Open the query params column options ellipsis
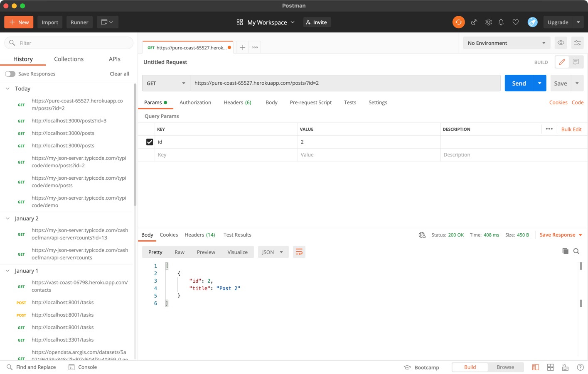 click(x=549, y=129)
